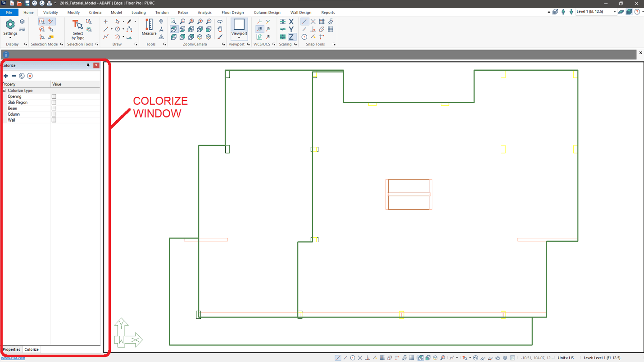Click the large Viewport button

(239, 28)
